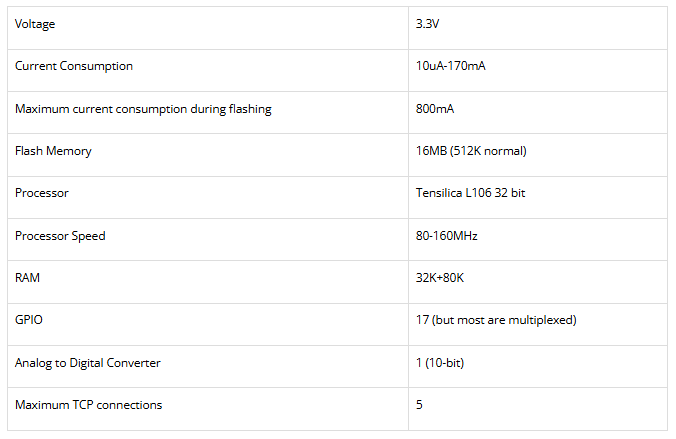The width and height of the screenshot is (676, 439).
Task: Select the 10uA-170mA value
Action: click(x=451, y=66)
